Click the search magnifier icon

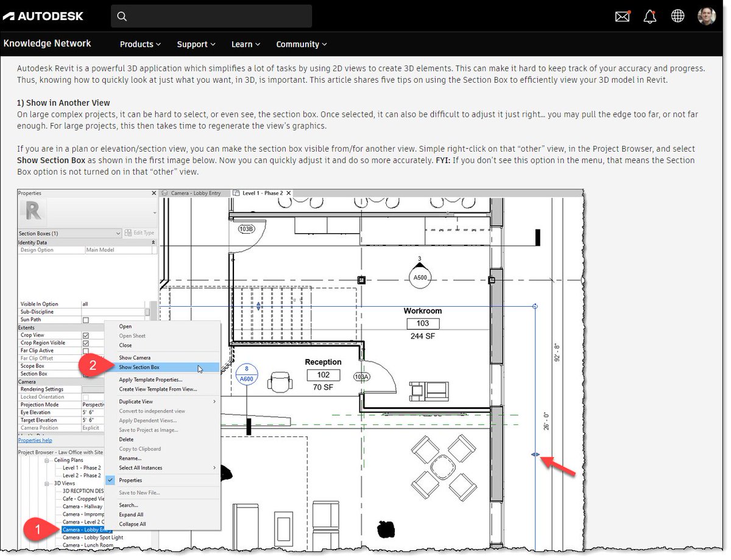click(122, 16)
